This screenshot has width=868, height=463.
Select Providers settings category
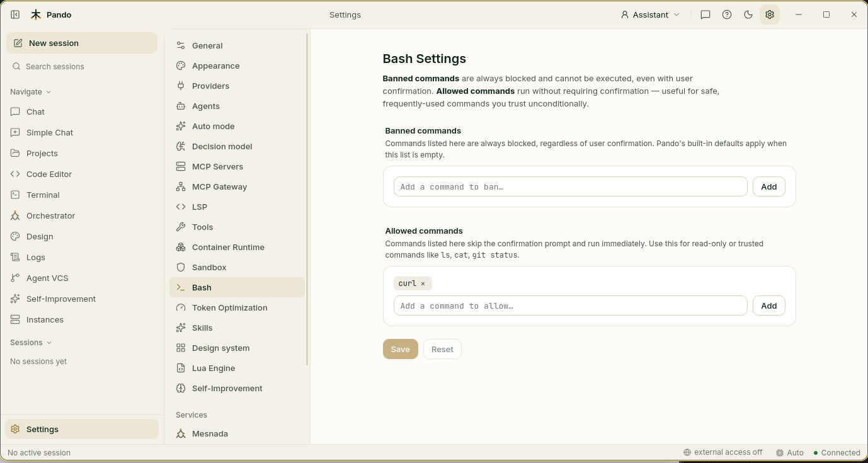pyautogui.click(x=237, y=86)
